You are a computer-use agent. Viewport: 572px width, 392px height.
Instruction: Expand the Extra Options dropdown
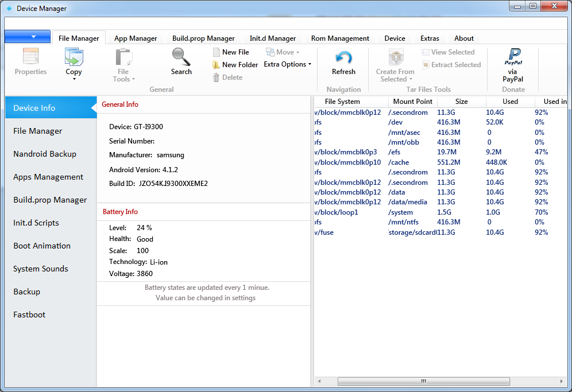coord(287,64)
